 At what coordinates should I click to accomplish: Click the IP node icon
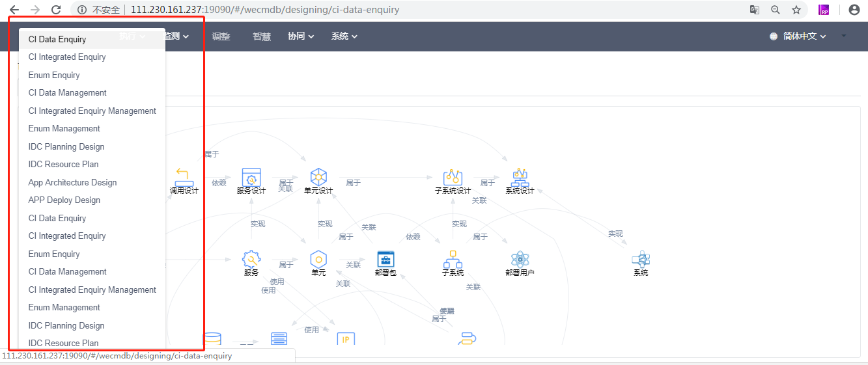[346, 338]
